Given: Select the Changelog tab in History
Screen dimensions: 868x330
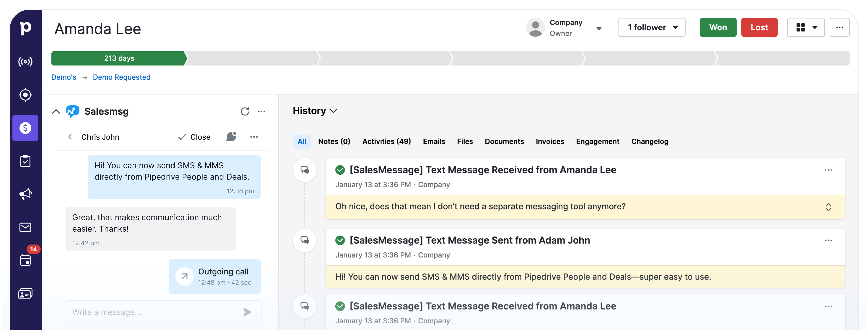Looking at the screenshot, I should coord(650,141).
